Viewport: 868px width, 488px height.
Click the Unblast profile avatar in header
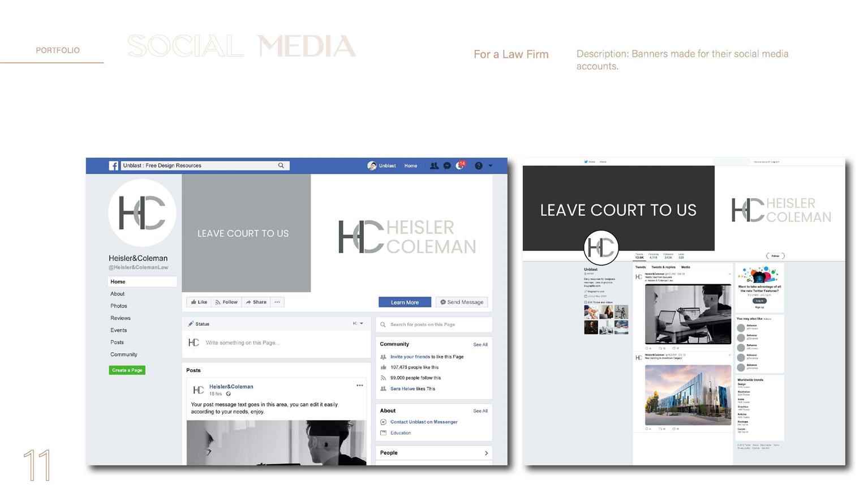[372, 166]
